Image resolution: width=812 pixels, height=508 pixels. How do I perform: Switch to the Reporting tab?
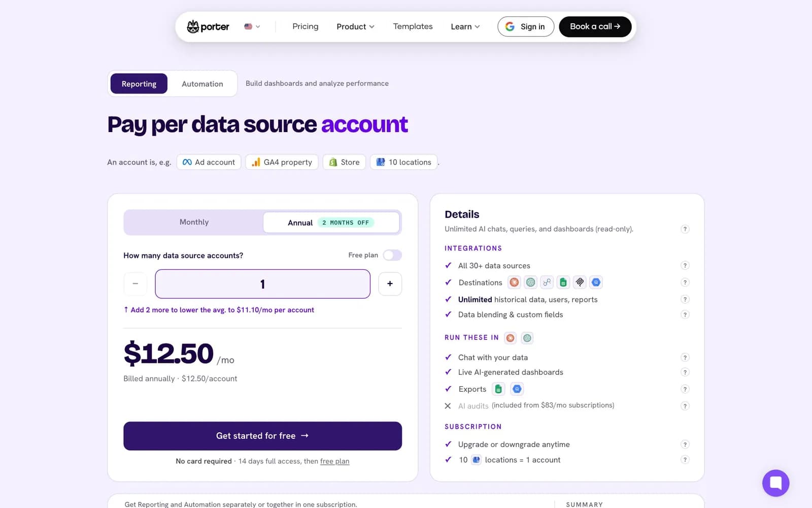click(139, 84)
